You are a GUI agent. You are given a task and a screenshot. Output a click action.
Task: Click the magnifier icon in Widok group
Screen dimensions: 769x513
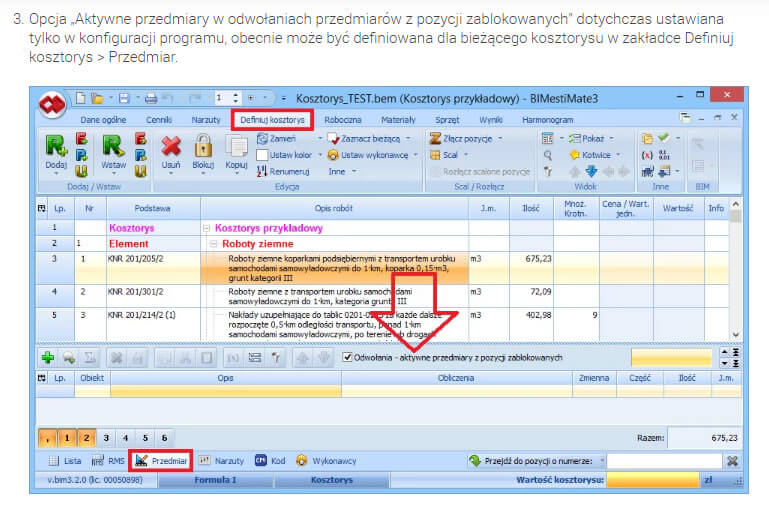548,155
